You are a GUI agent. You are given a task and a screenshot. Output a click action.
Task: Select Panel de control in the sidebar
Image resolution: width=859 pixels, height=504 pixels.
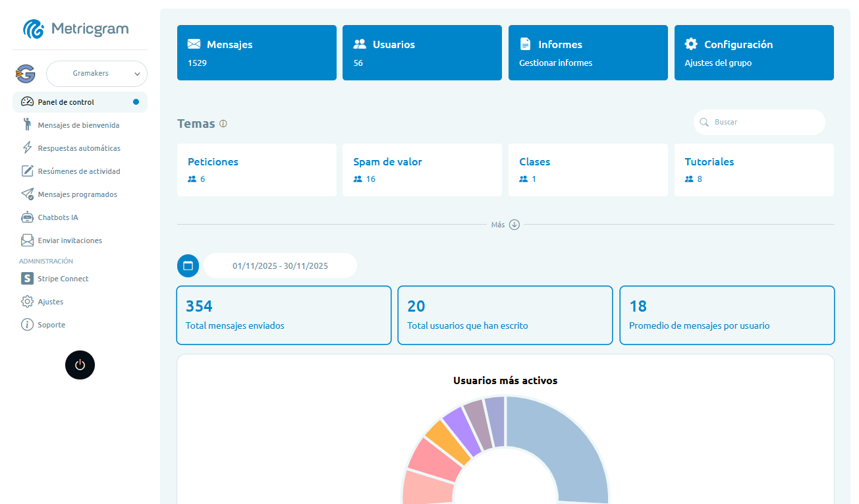point(66,101)
